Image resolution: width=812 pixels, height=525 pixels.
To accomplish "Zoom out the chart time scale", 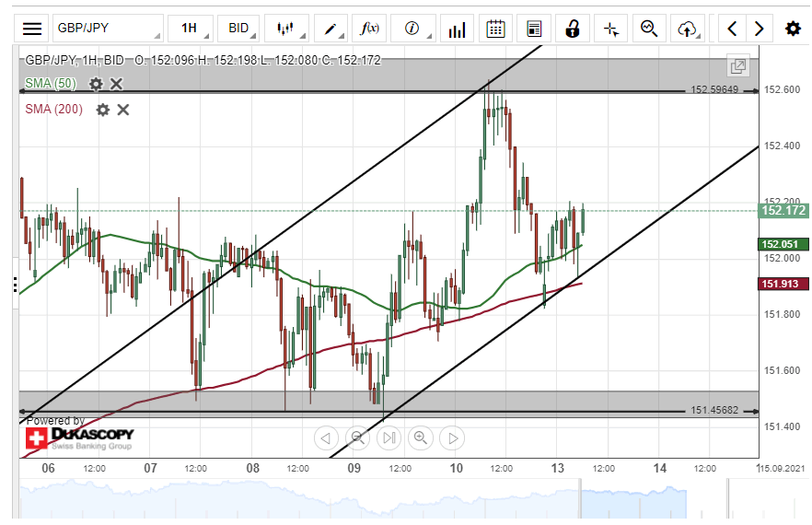I will (357, 438).
